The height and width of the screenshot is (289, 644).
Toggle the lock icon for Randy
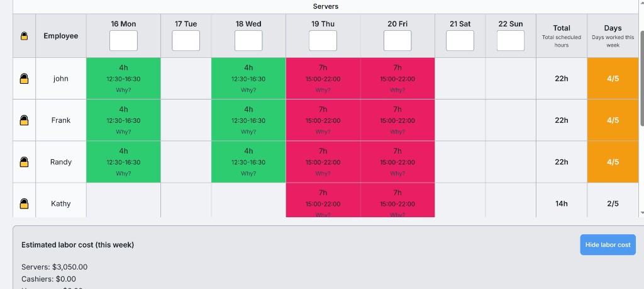pos(24,162)
